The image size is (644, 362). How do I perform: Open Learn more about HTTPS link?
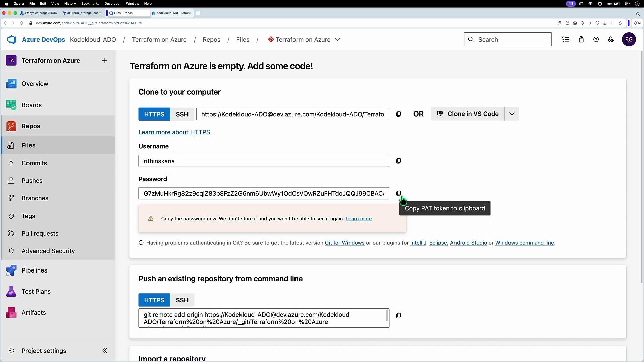(174, 132)
